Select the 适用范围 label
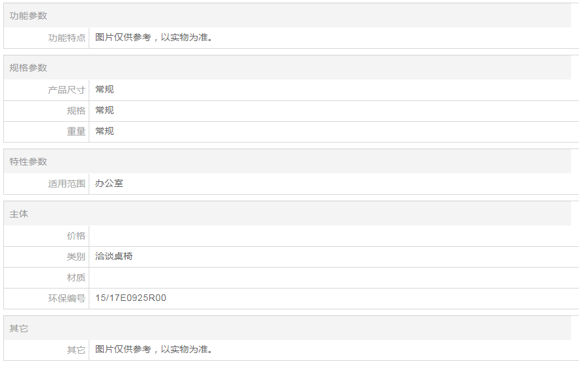 [66, 184]
